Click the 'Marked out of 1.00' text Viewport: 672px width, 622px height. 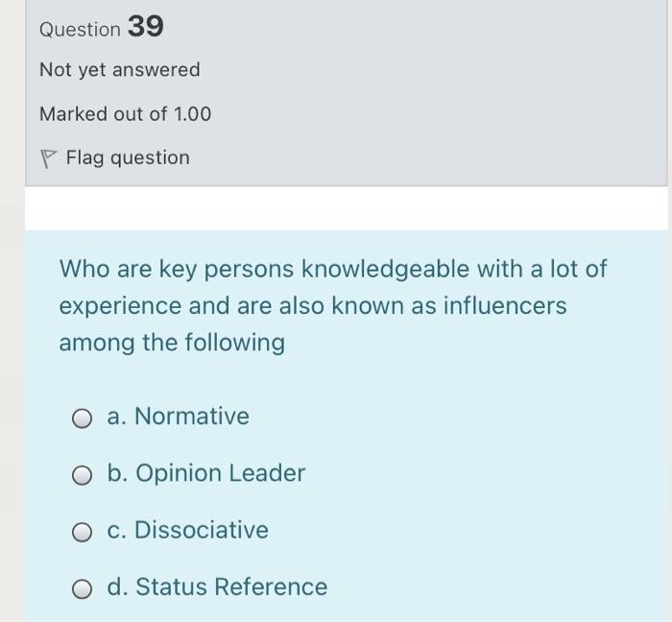tap(125, 114)
